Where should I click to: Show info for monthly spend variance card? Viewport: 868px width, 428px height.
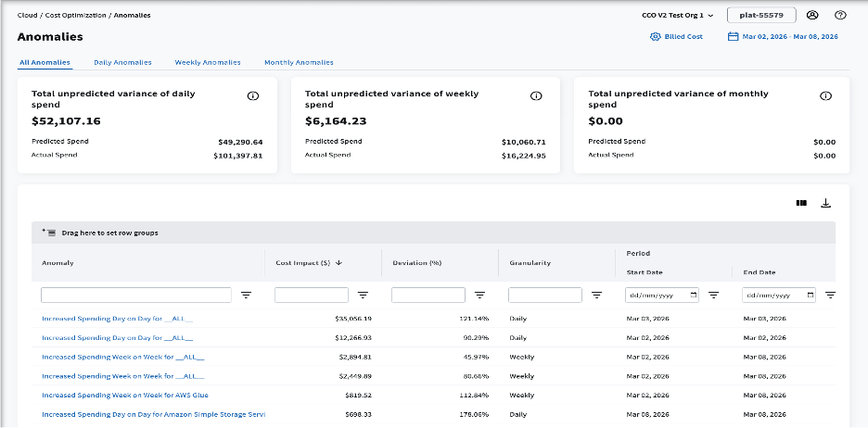tap(825, 96)
